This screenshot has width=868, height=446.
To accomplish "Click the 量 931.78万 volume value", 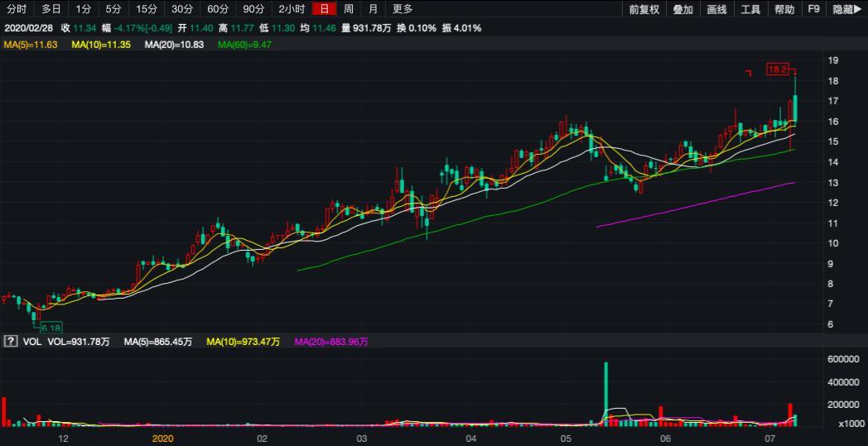I will (366, 28).
